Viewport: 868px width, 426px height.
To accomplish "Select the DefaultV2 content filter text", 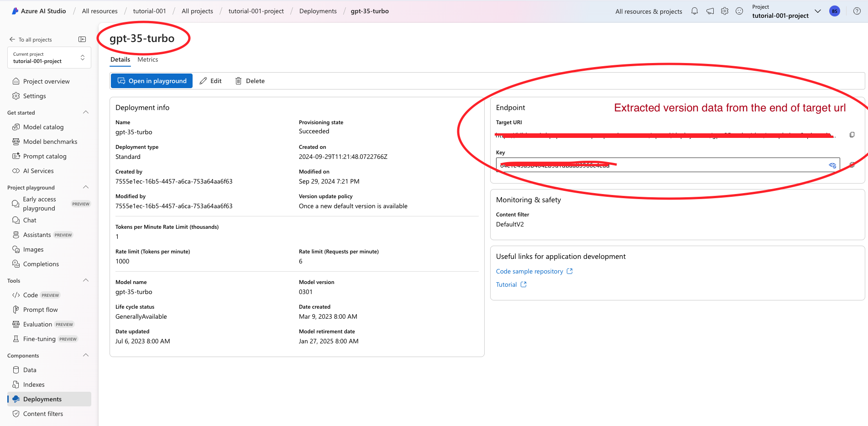I will pos(510,224).
